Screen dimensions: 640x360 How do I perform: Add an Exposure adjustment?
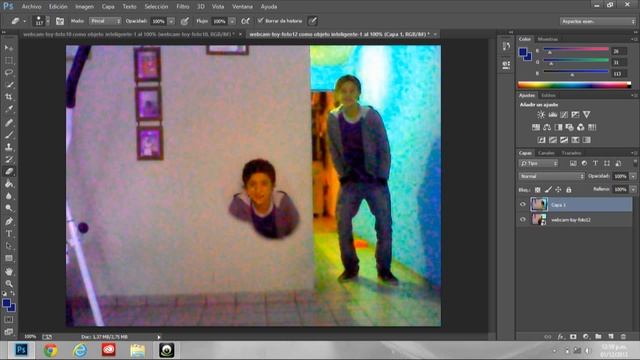(x=575, y=115)
